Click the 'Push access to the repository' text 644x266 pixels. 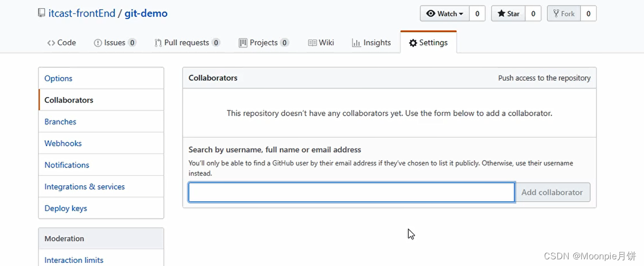(544, 78)
